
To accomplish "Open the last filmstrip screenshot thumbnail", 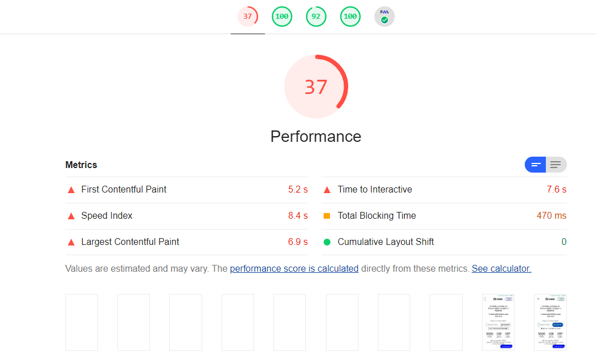I will [x=549, y=322].
